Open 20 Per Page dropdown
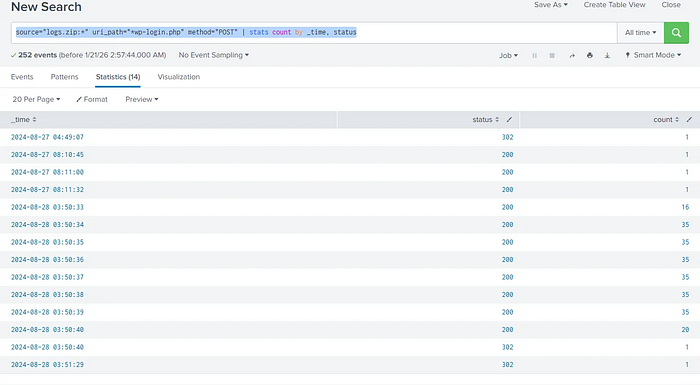Image resolution: width=700 pixels, height=385 pixels. [x=36, y=99]
